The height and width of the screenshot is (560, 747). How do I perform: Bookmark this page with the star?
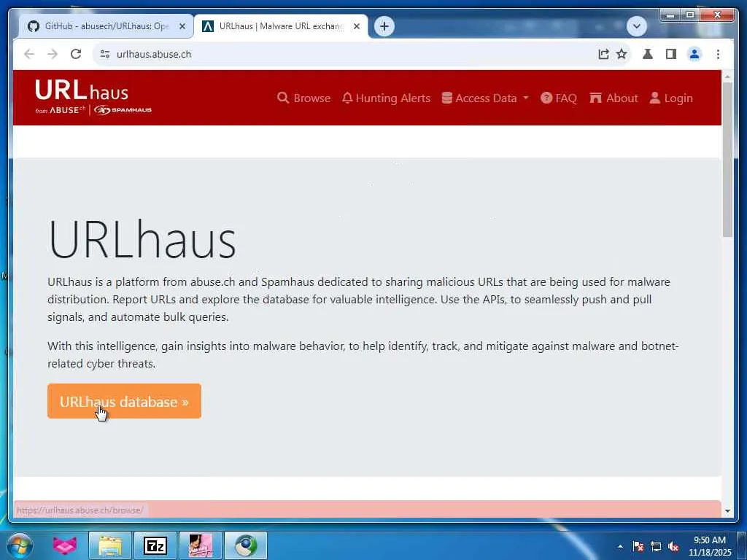(x=622, y=54)
